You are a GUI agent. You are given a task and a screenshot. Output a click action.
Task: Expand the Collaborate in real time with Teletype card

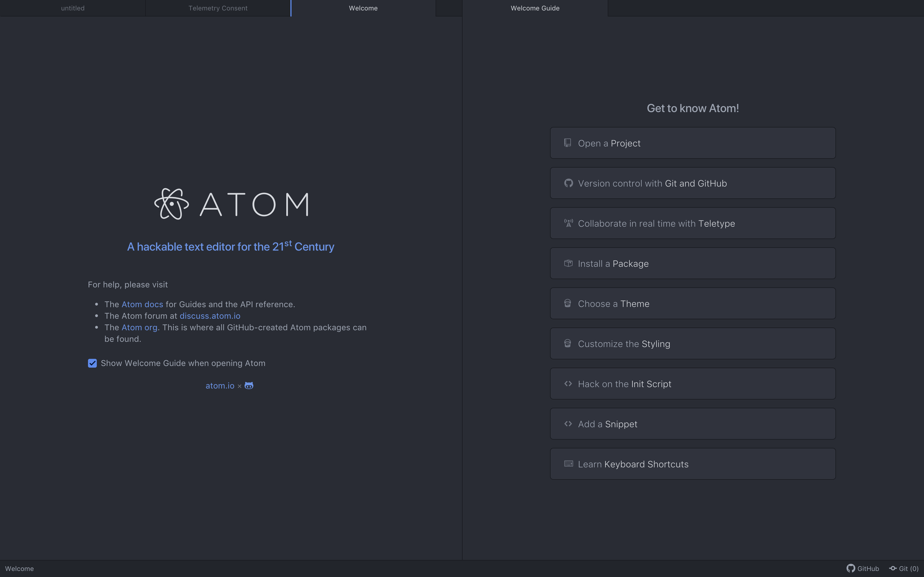692,223
